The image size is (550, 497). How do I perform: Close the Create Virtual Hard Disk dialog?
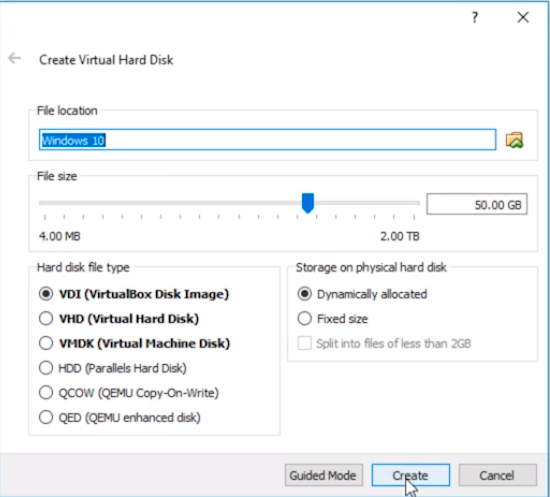pyautogui.click(x=523, y=17)
